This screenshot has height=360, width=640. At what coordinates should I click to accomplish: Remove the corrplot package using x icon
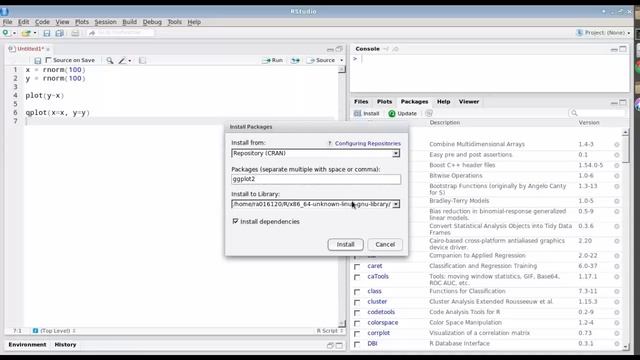617,333
